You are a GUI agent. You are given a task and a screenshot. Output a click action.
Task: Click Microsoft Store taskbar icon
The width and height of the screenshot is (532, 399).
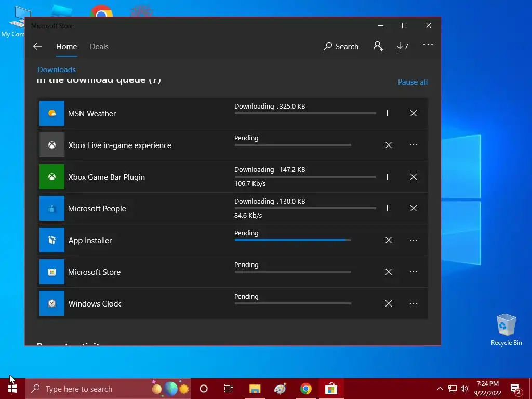pyautogui.click(x=331, y=389)
